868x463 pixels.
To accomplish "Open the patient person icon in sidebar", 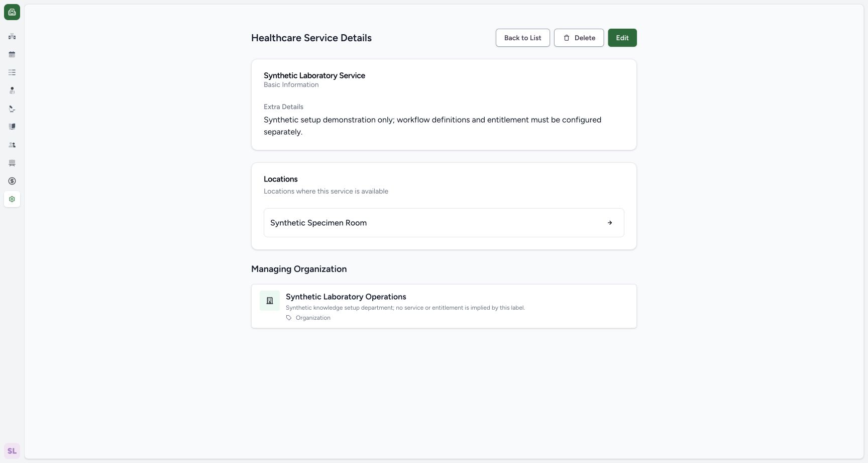I will pos(12,90).
